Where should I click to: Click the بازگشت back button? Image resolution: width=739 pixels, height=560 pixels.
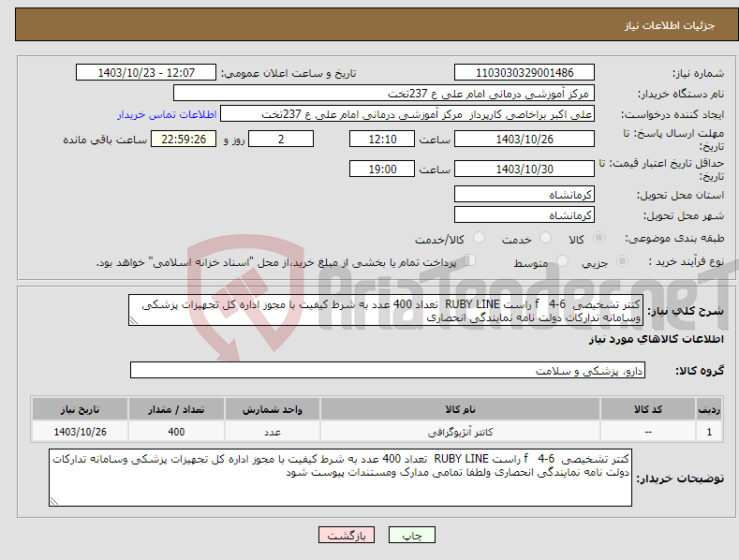tap(347, 535)
